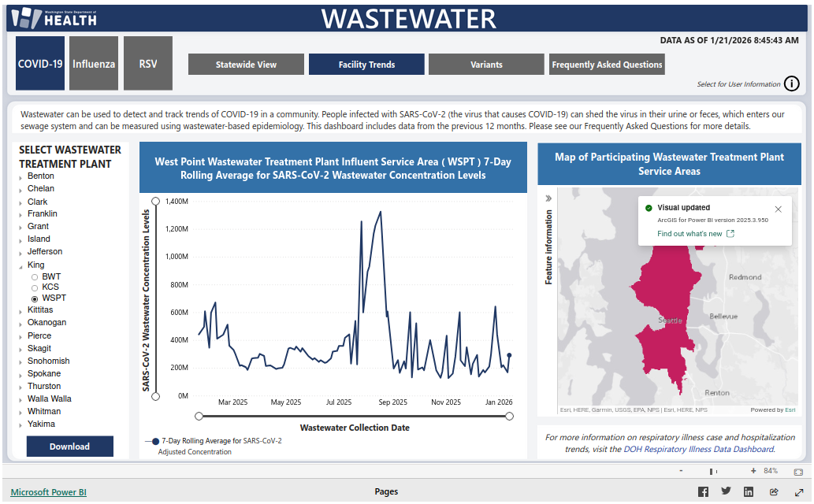Expand the Pierce county tree node

[x=21, y=336]
